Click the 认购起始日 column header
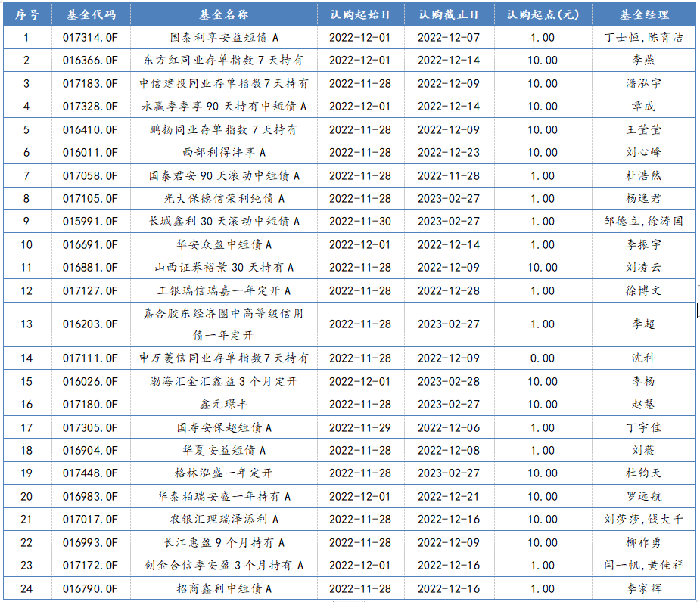The height and width of the screenshot is (602, 700). pyautogui.click(x=359, y=14)
